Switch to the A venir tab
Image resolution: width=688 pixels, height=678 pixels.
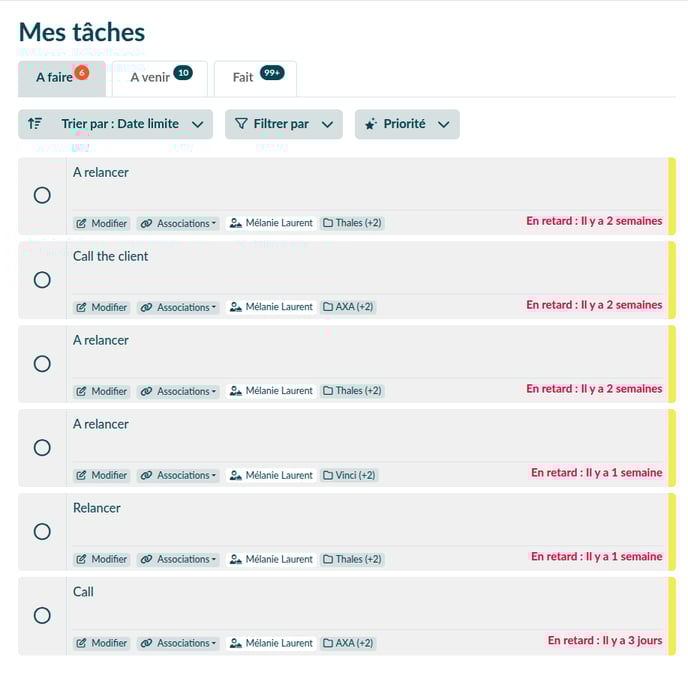point(160,78)
